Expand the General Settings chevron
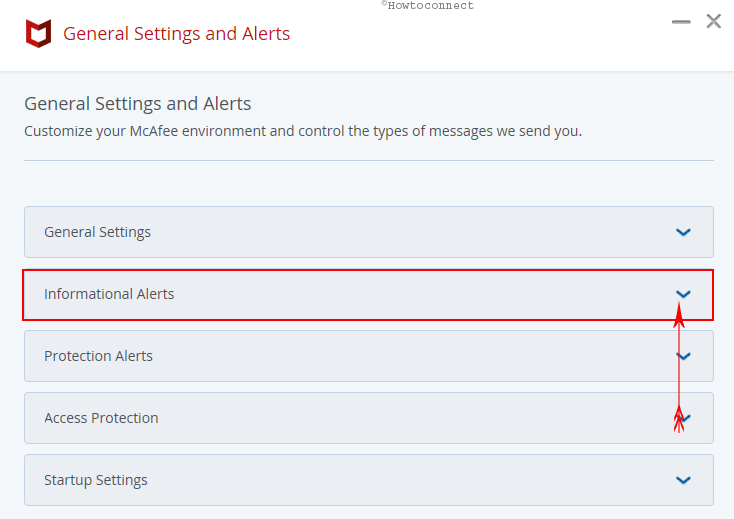 (x=683, y=232)
